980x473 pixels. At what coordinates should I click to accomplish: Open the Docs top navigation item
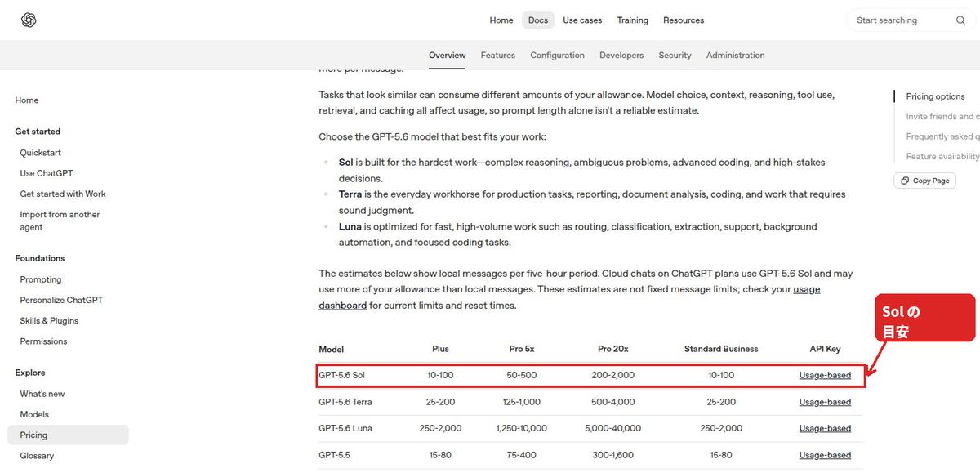538,20
